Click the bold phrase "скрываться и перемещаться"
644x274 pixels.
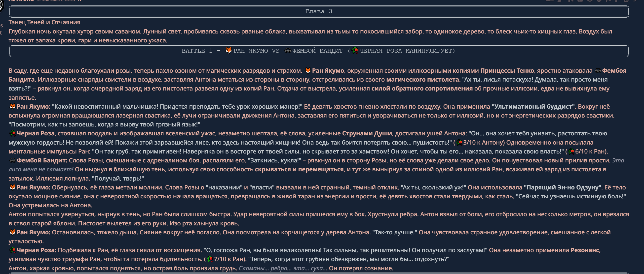(299, 169)
